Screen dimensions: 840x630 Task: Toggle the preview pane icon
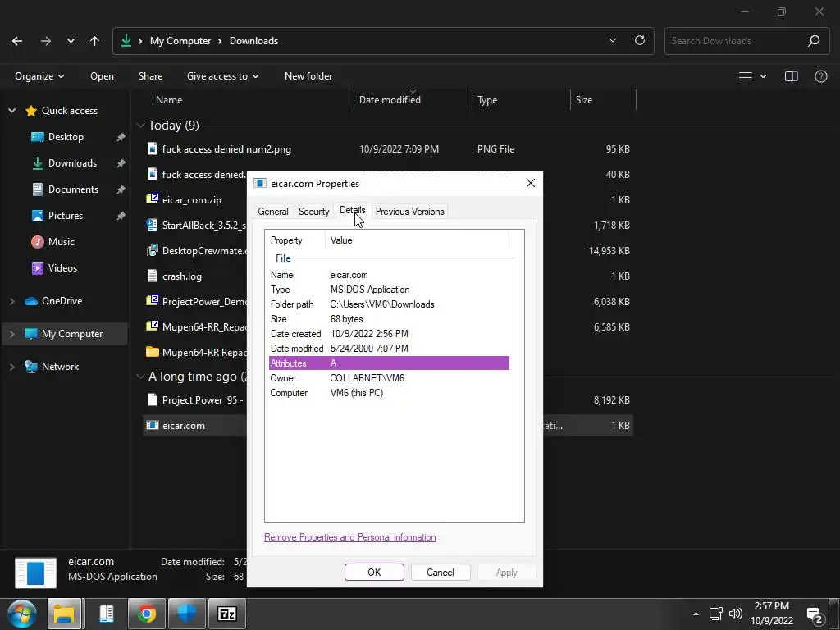(x=792, y=76)
